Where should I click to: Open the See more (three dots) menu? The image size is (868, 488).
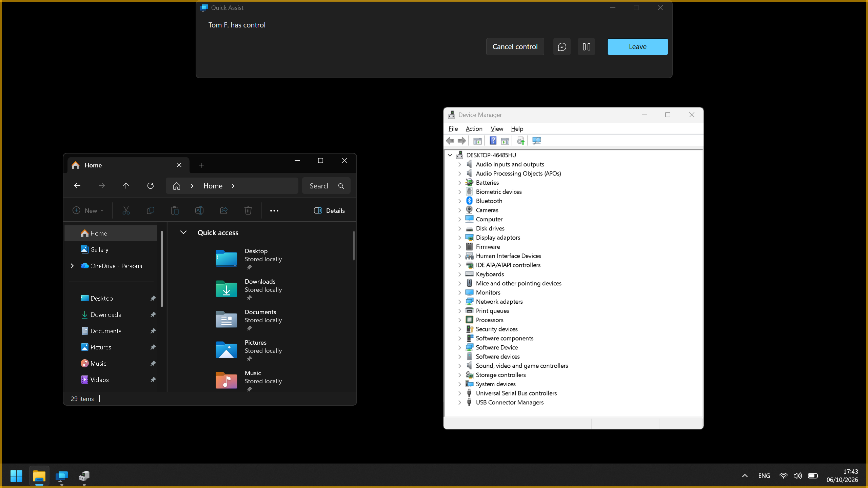tap(274, 210)
